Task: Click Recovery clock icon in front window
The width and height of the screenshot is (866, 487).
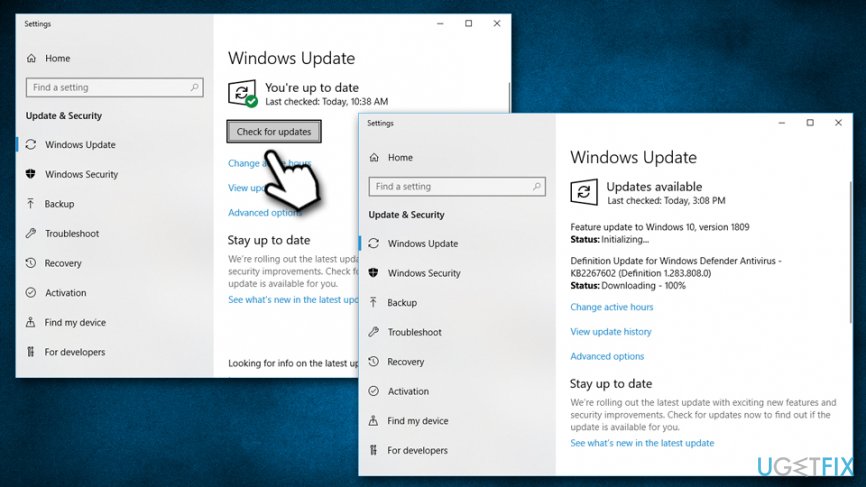Action: coord(374,362)
